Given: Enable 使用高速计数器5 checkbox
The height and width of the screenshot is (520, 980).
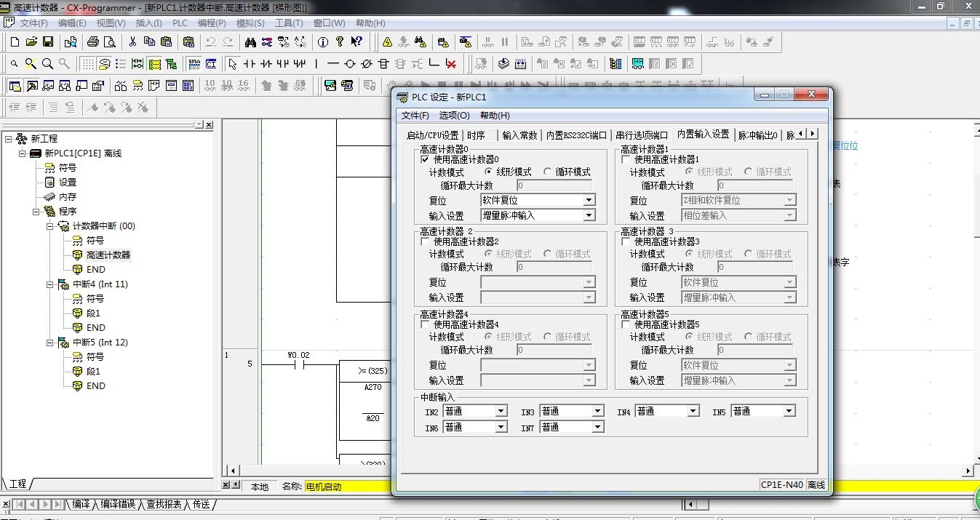Looking at the screenshot, I should [x=626, y=324].
